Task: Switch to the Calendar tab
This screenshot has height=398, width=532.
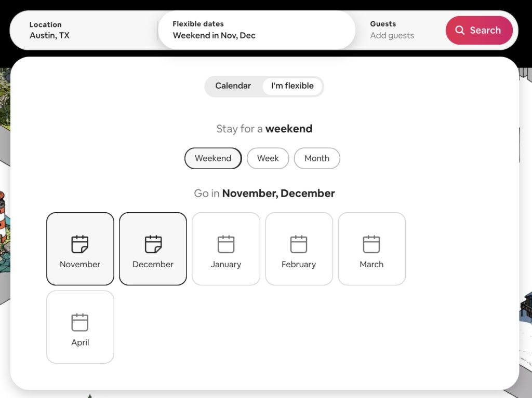Action: click(233, 86)
